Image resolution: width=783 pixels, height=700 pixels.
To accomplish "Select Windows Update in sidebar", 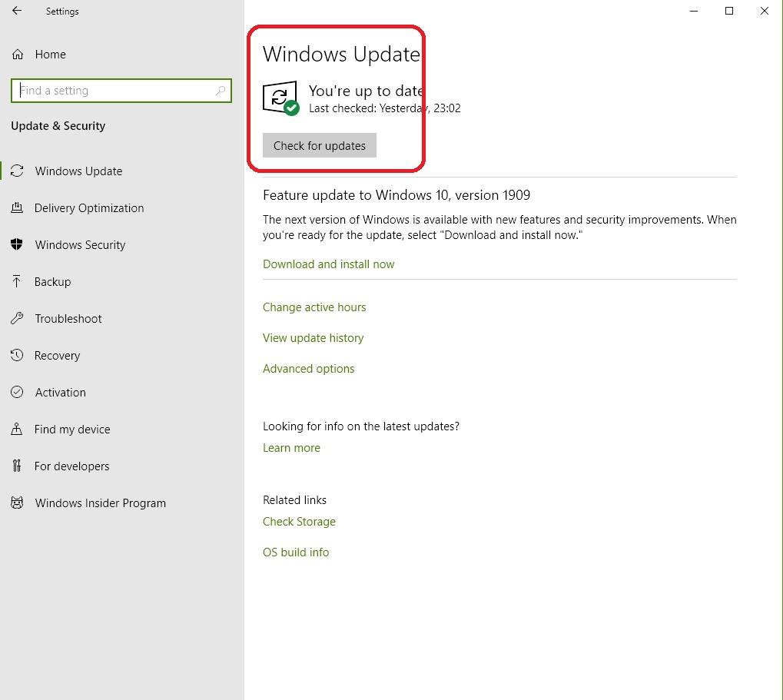I will point(78,171).
